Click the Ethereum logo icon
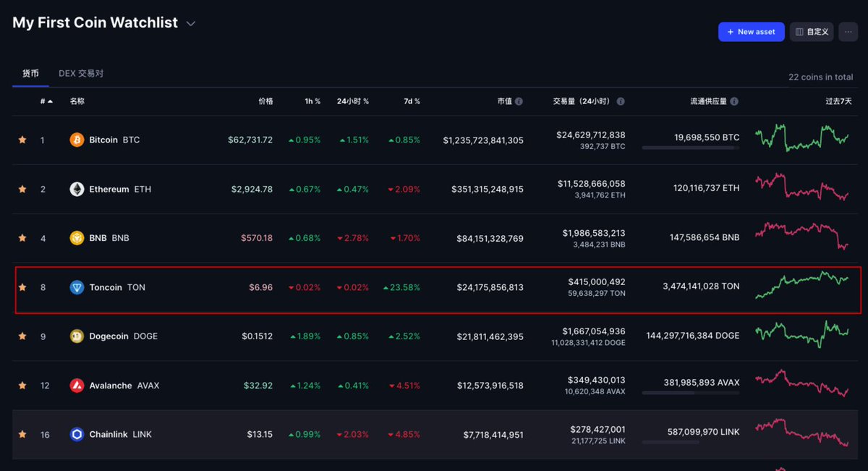The width and height of the screenshot is (868, 471). point(77,189)
